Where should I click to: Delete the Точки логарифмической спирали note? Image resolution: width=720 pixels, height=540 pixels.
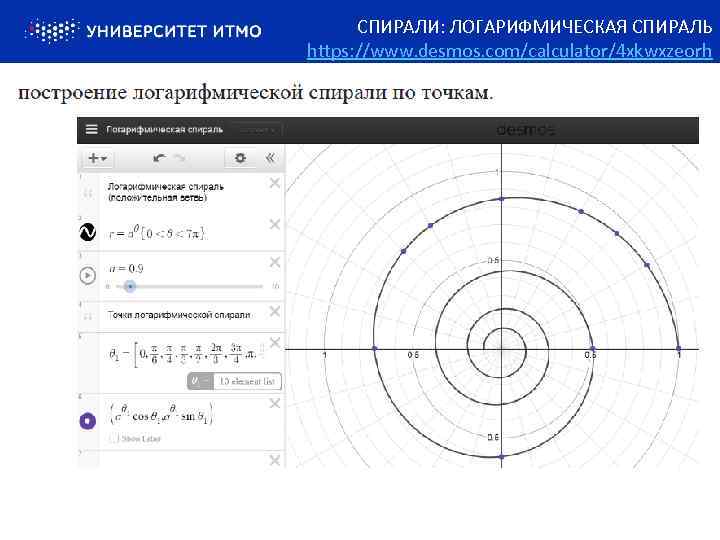point(275,312)
